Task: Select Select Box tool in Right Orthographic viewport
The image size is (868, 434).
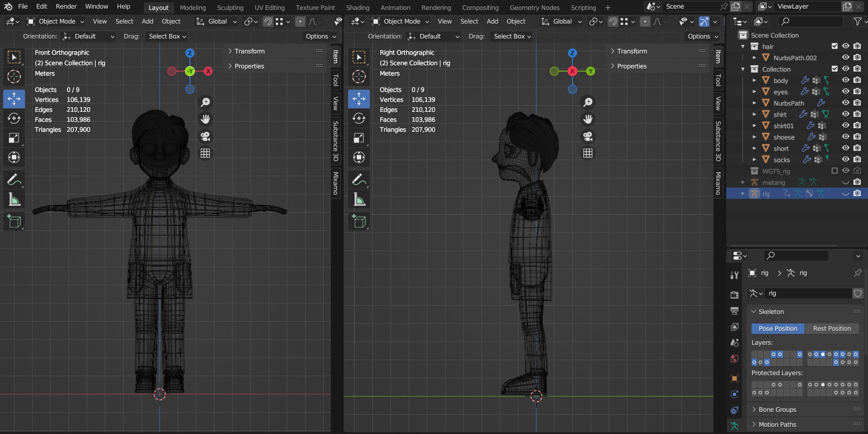Action: pos(359,57)
